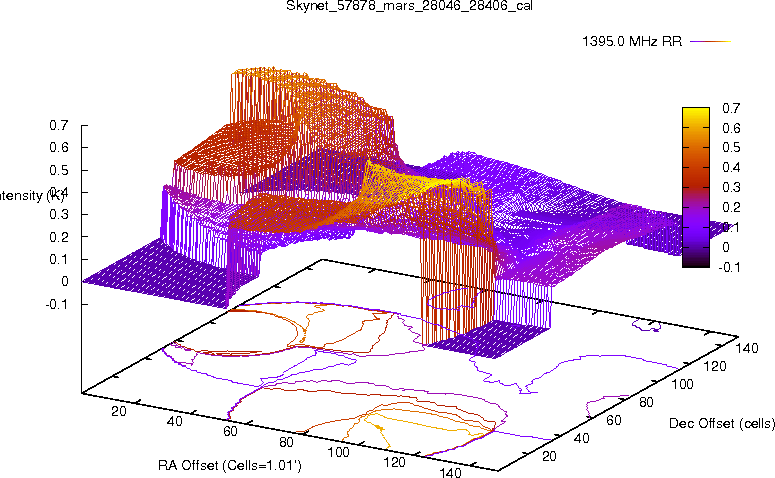The height and width of the screenshot is (478, 775).
Task: Click the 80 tick on the Dec Offset axis
Action: tap(646, 402)
